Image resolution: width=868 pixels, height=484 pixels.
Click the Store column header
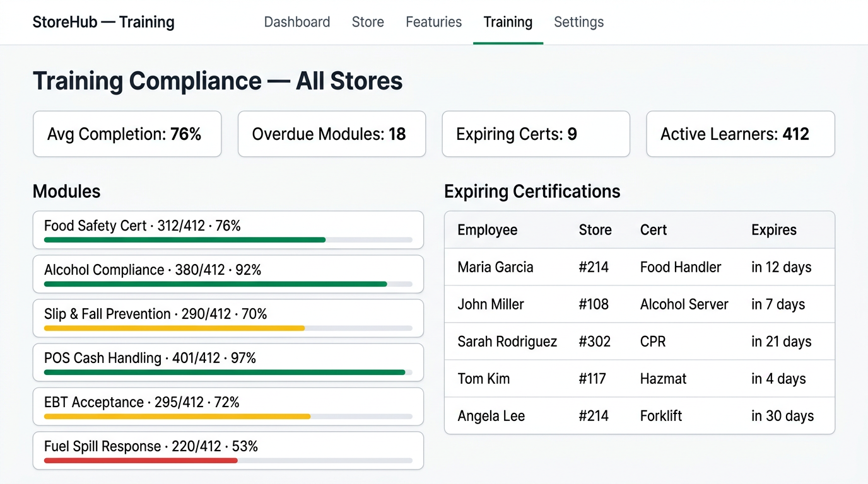595,230
